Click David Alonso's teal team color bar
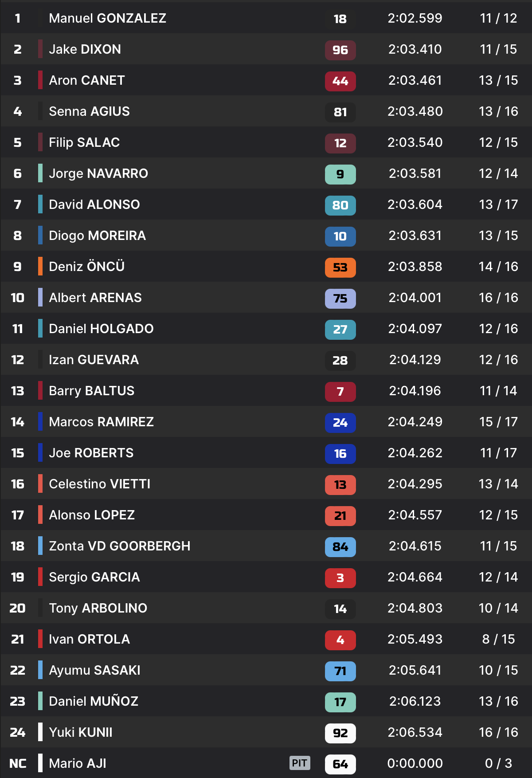This screenshot has height=778, width=532. pyautogui.click(x=40, y=204)
